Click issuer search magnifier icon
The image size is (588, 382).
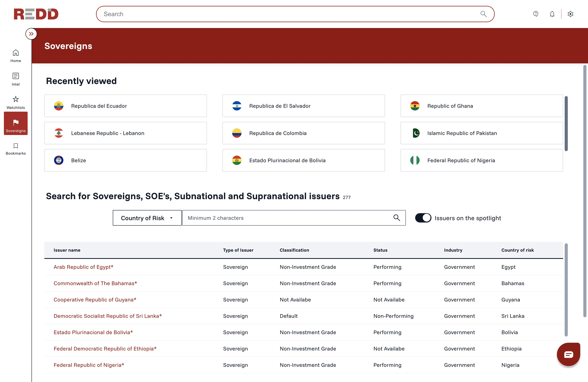[396, 218]
